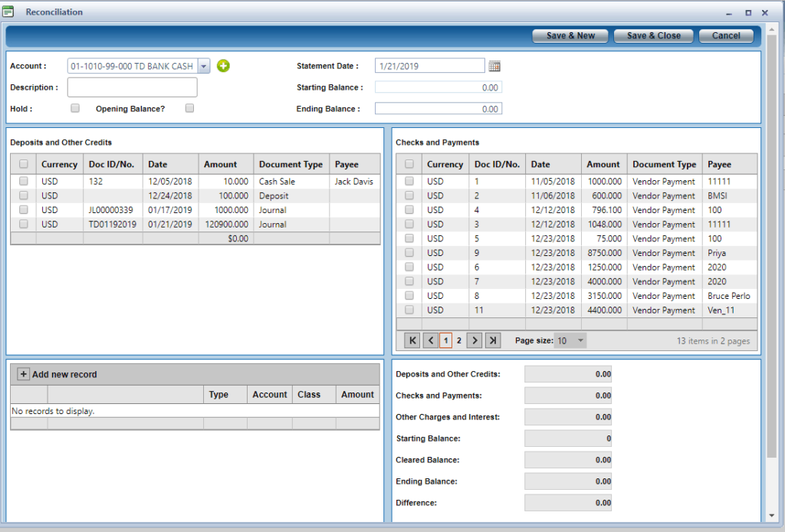Click the green add account icon
This screenshot has height=532, width=785.
[223, 66]
